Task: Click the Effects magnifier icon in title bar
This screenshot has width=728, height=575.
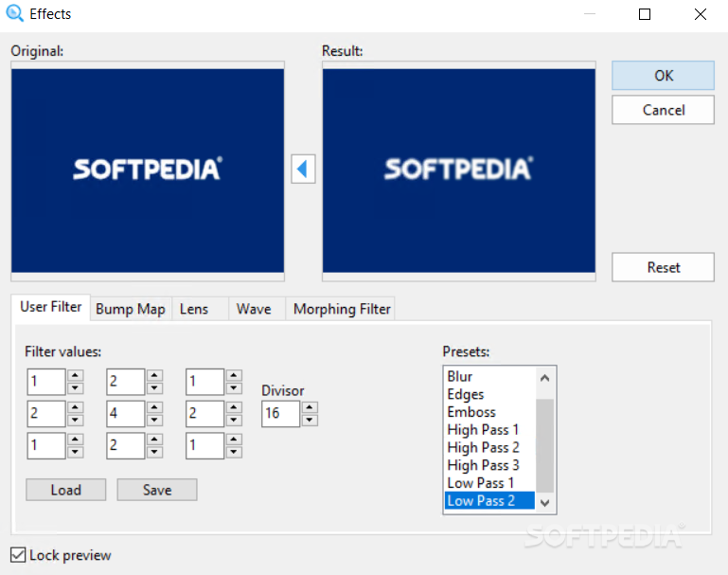Action: click(x=14, y=13)
